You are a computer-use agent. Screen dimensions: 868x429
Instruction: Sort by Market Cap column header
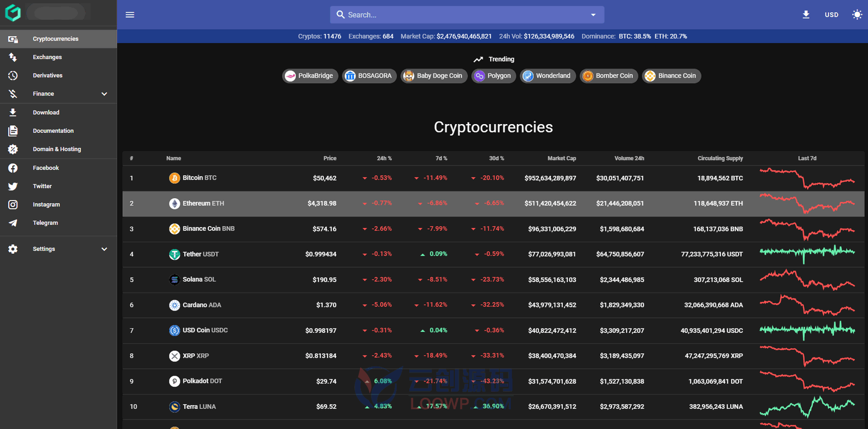pos(561,158)
